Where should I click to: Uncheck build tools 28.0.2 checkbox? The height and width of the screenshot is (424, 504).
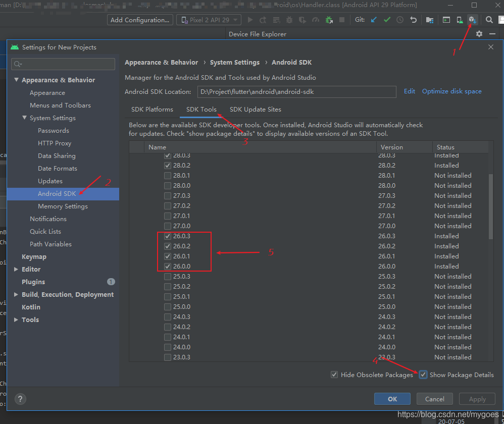(x=168, y=166)
